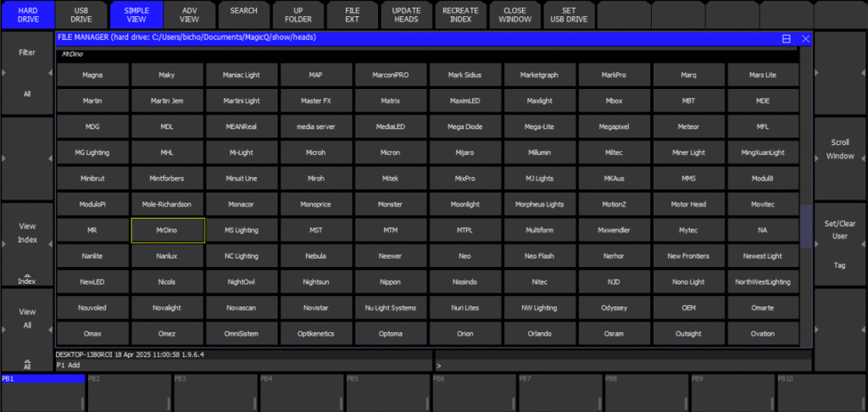
Task: Open the Martin manufacturer folder
Action: tap(93, 101)
